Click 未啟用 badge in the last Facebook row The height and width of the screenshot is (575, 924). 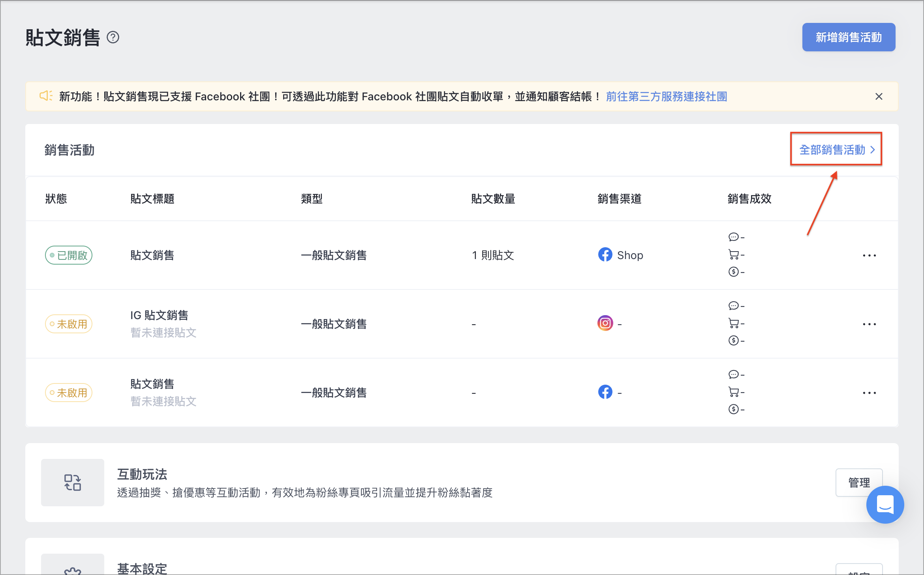tap(69, 393)
